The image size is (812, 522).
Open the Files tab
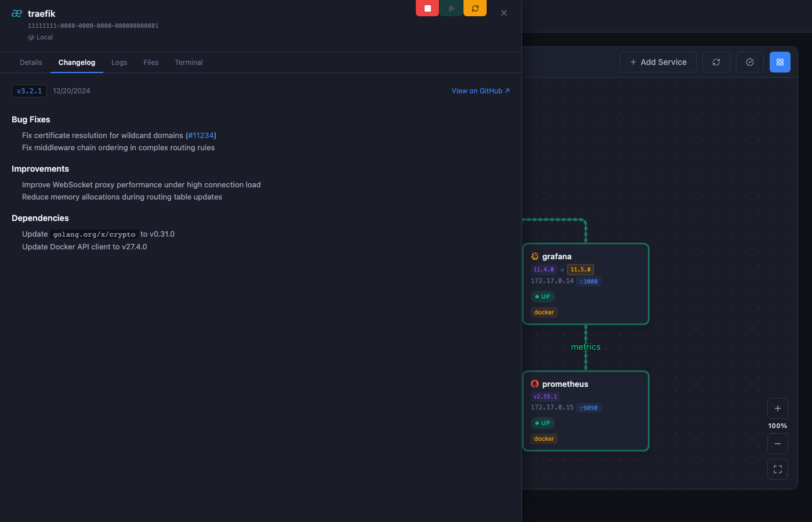pyautogui.click(x=151, y=63)
